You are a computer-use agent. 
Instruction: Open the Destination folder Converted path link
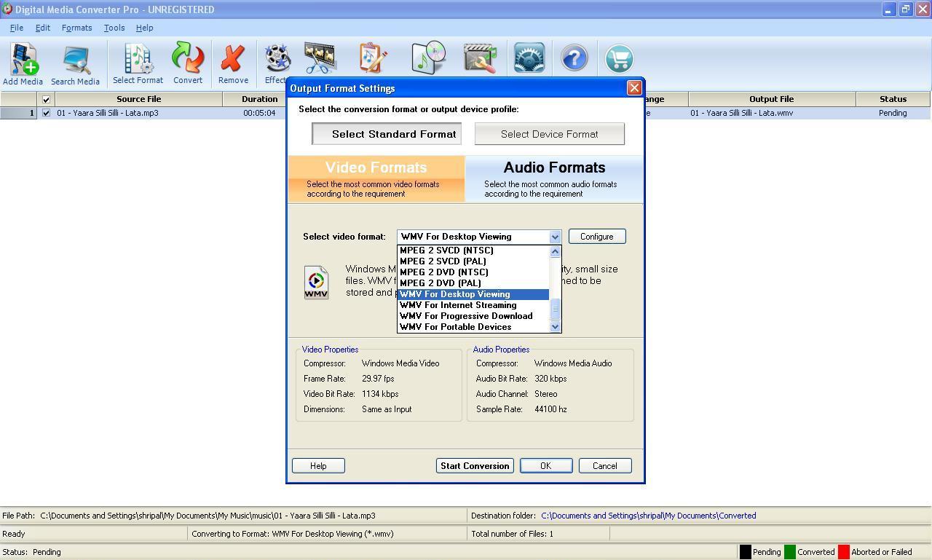click(x=648, y=516)
